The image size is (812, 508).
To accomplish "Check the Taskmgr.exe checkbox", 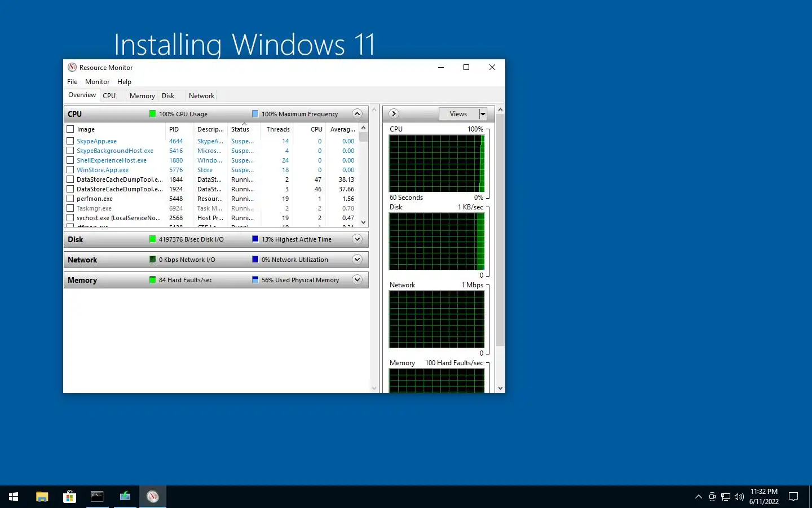I will [70, 208].
